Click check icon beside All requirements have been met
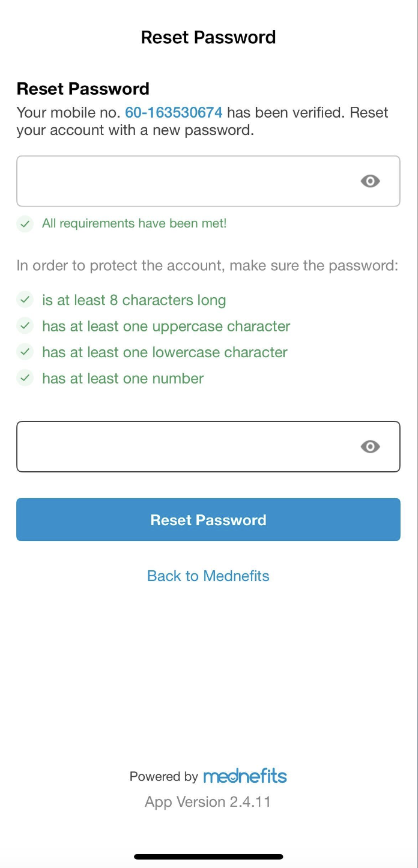The width and height of the screenshot is (418, 868). (x=25, y=224)
